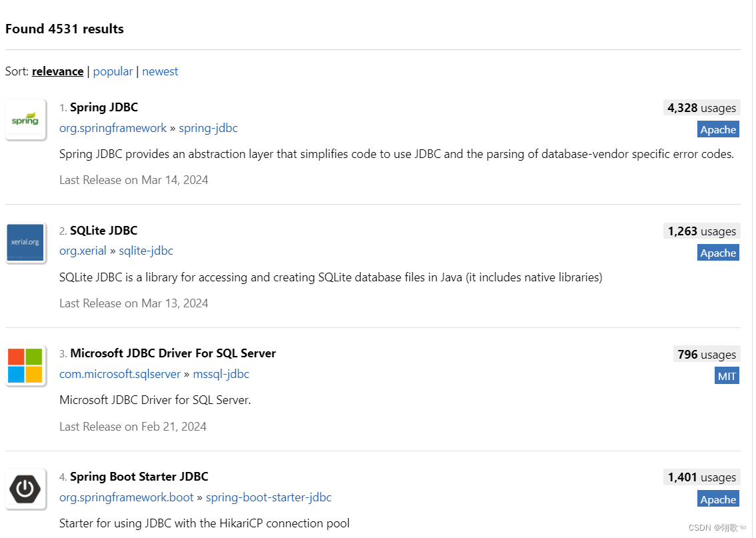Image resolution: width=756 pixels, height=538 pixels.
Task: Click the Microsoft logo icon
Action: (25, 366)
